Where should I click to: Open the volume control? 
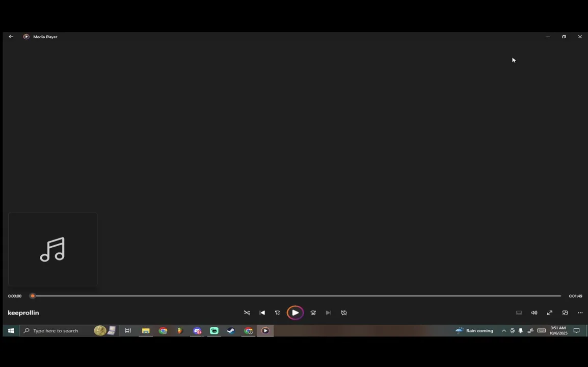[x=534, y=312]
